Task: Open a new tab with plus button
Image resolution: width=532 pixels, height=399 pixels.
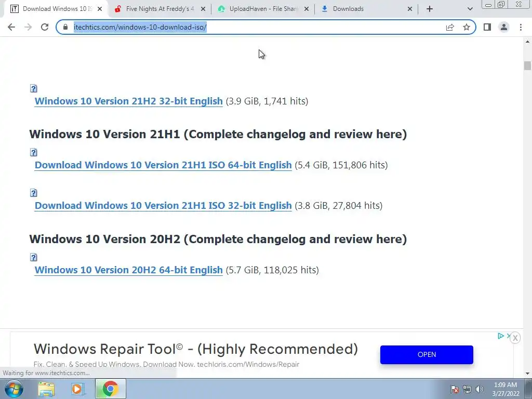Action: (430, 9)
